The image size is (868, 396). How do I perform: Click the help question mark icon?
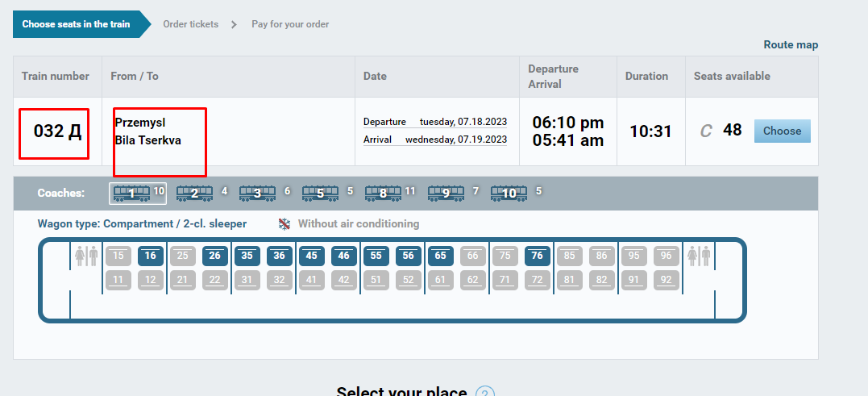click(484, 392)
